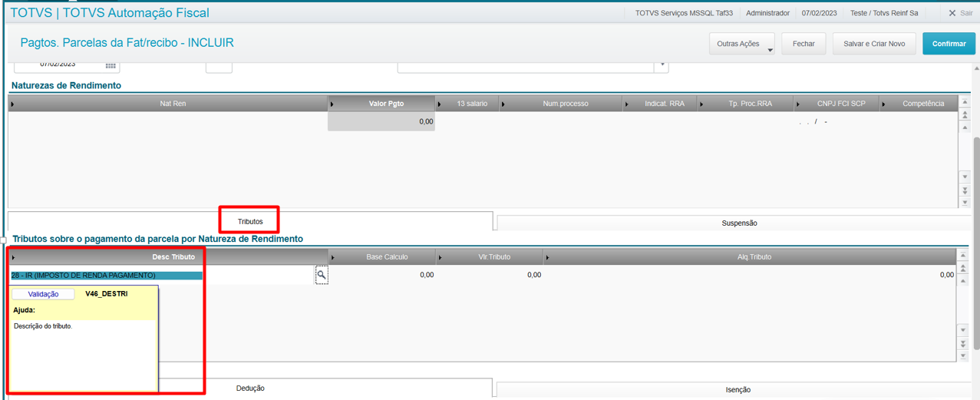Expand the Valor Pgto column header arrow
Viewport: 980px width, 400px height.
(x=332, y=104)
